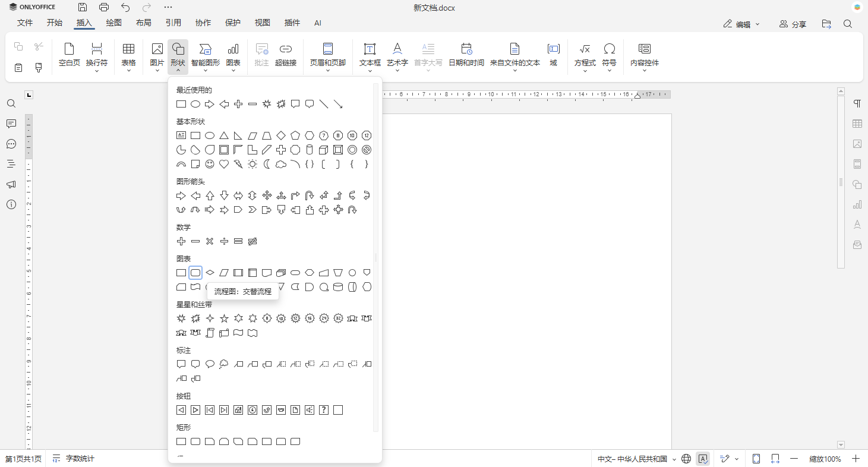This screenshot has width=868, height=467.
Task: Pick the home action button in 按钮
Action: (238, 410)
